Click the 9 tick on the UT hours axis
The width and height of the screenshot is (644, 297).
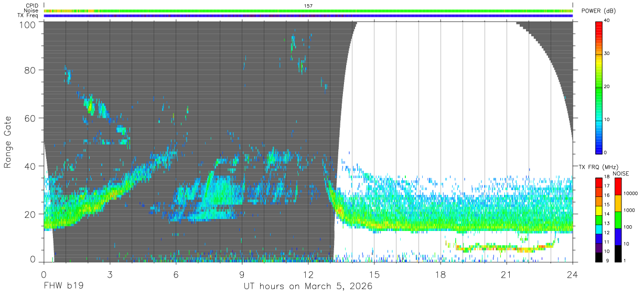(242, 274)
